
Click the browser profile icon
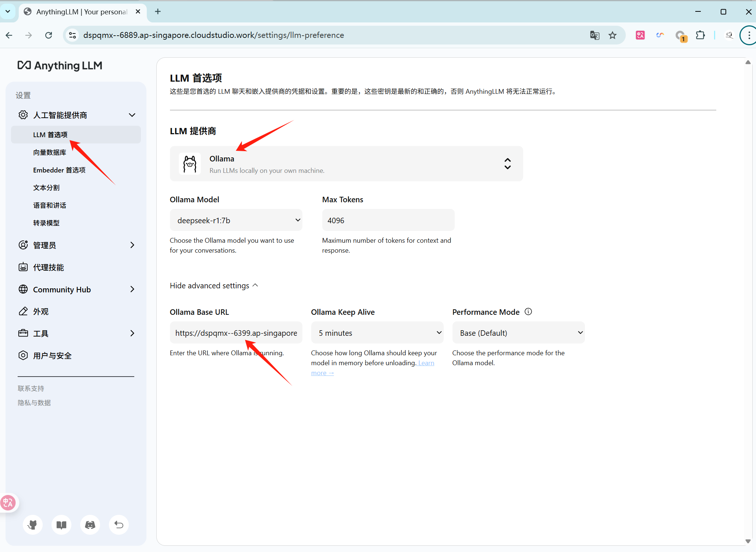point(729,35)
